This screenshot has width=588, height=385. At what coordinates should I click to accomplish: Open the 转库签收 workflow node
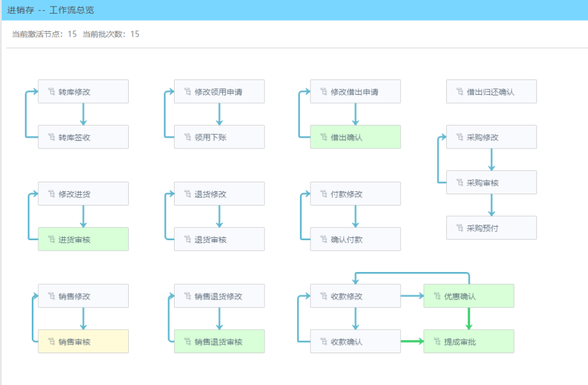(x=83, y=137)
